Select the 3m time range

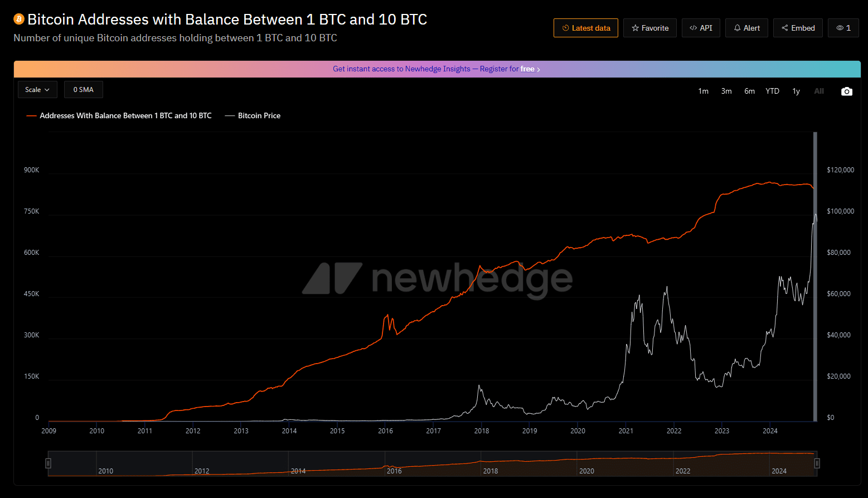pos(726,91)
